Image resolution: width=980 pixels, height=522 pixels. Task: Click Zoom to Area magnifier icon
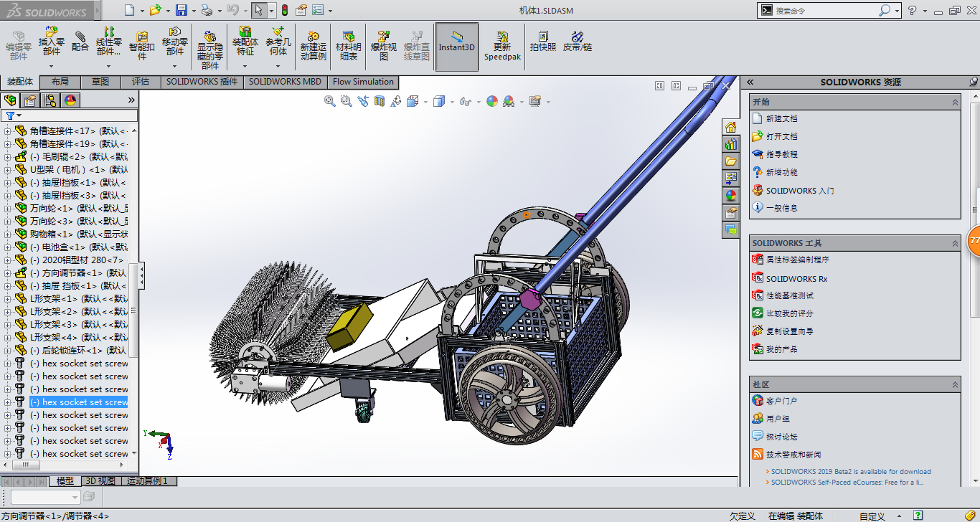(x=347, y=101)
